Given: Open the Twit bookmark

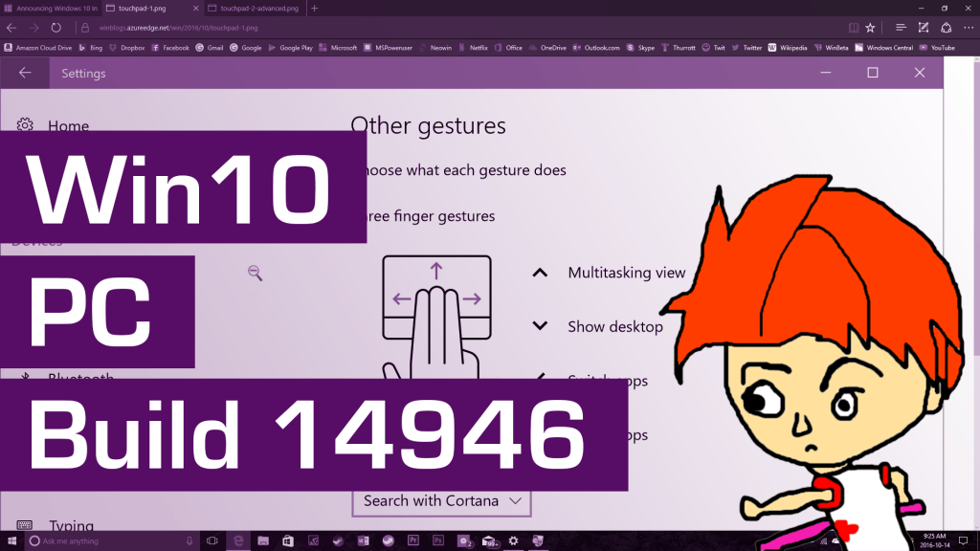Looking at the screenshot, I should point(713,48).
